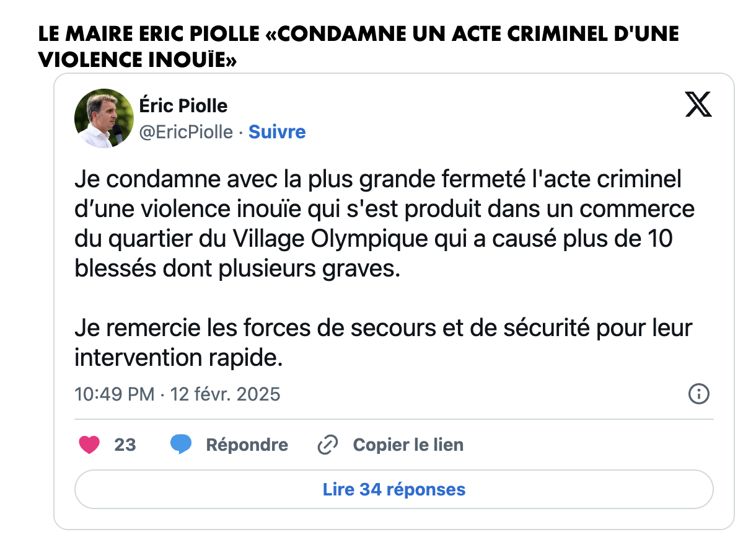The height and width of the screenshot is (537, 756).
Task: Select the Répondre label
Action: 247,445
